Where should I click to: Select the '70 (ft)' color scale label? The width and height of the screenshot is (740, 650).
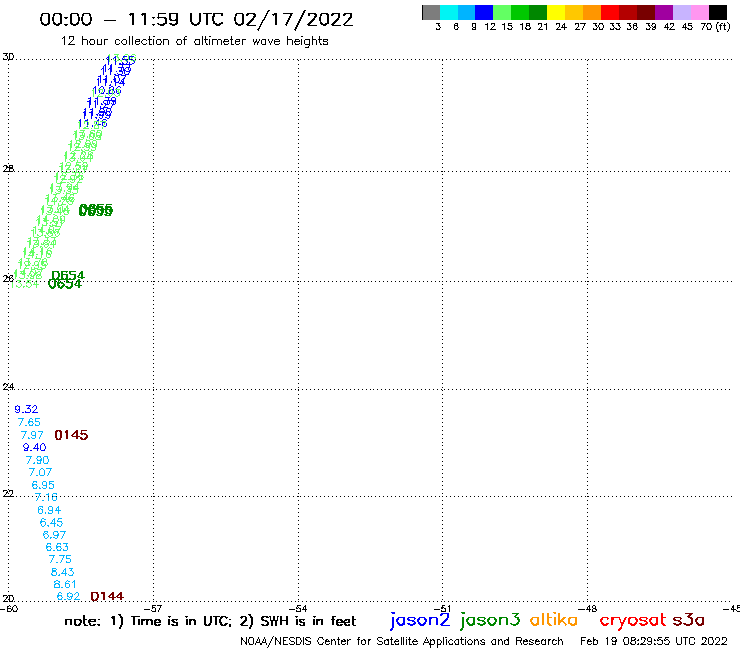tap(715, 26)
